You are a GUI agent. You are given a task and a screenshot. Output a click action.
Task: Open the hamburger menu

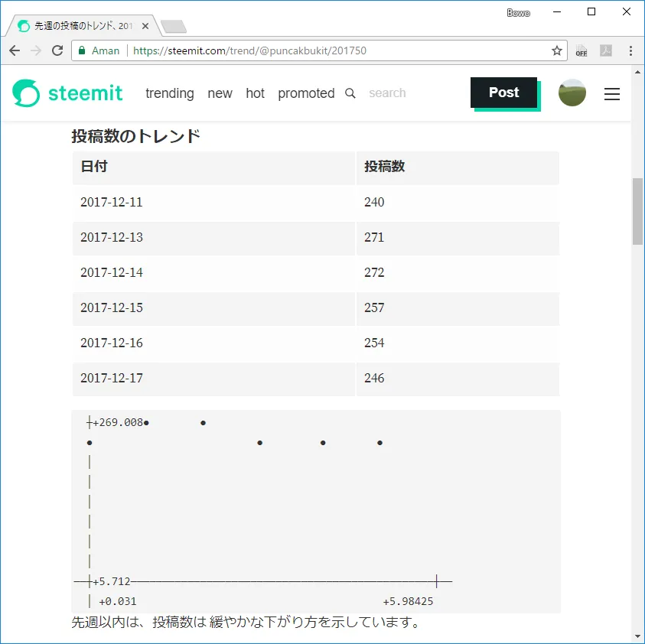click(x=611, y=94)
